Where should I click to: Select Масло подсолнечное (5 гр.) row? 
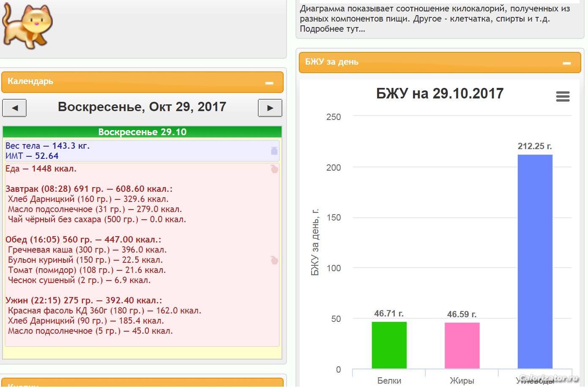point(90,331)
